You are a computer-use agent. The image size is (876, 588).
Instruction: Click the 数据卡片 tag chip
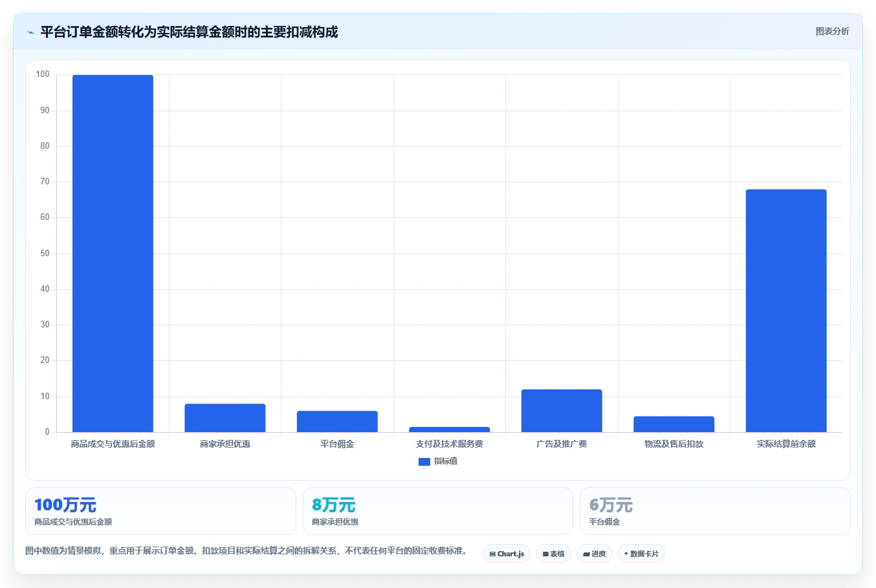point(641,554)
